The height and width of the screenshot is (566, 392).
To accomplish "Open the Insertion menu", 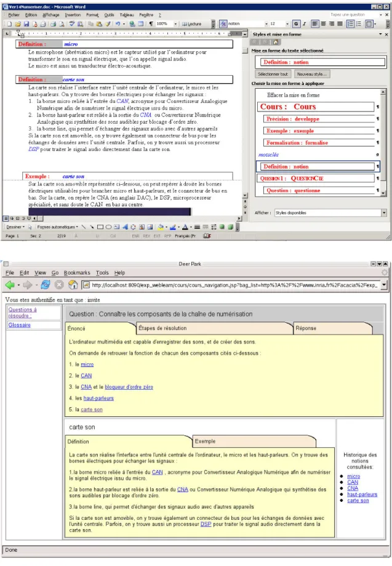I will click(x=73, y=15).
